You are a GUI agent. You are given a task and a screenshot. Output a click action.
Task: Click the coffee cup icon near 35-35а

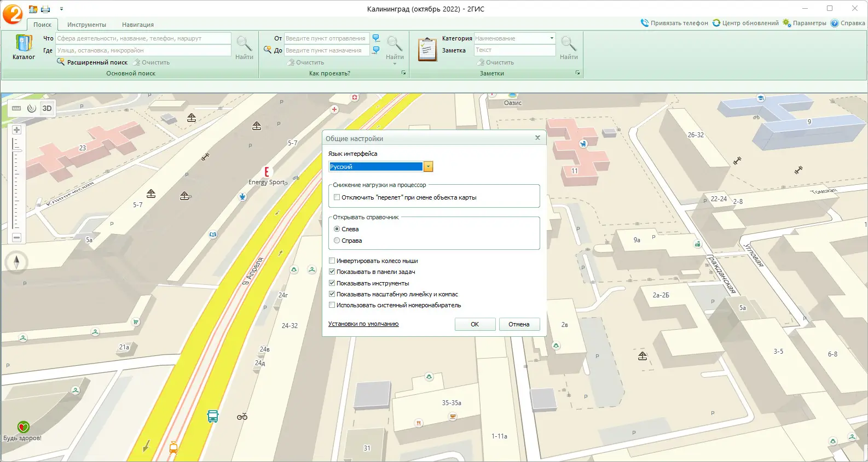(x=453, y=417)
